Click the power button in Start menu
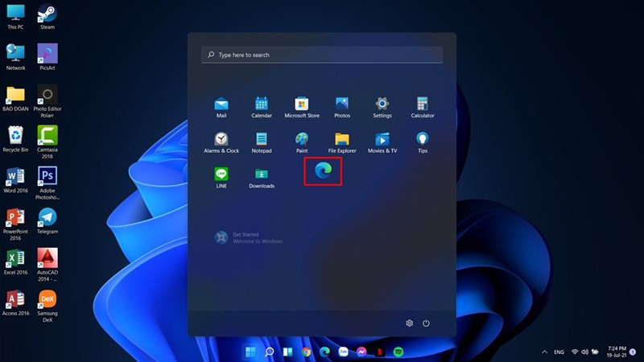 (x=426, y=323)
